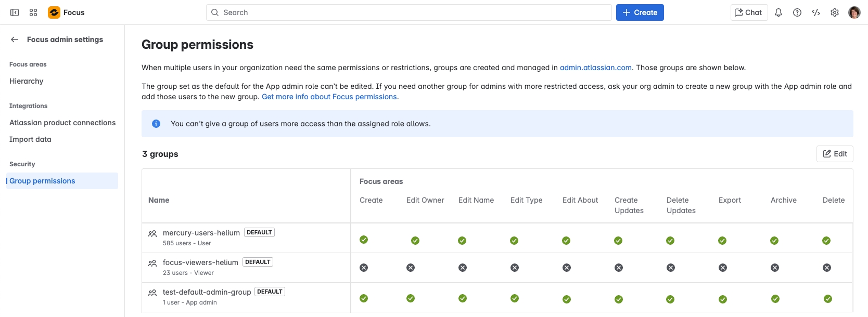Click the Edit About column header
The image size is (868, 317).
580,200
